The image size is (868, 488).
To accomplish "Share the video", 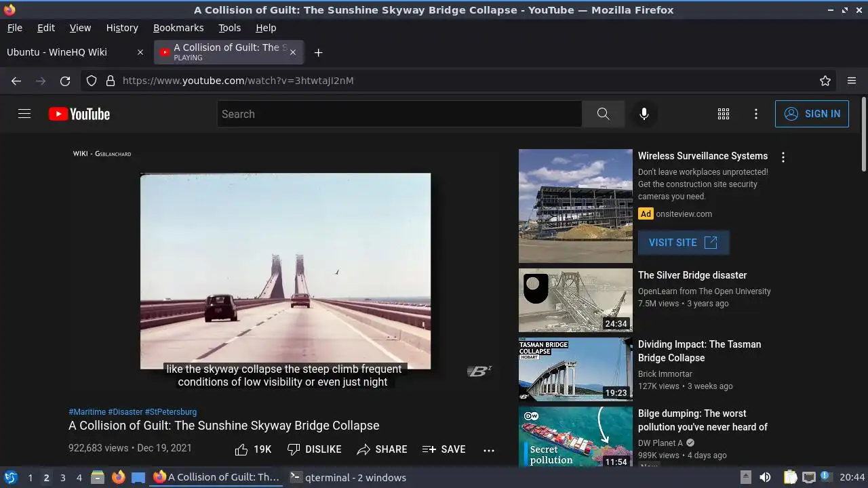I will (382, 449).
